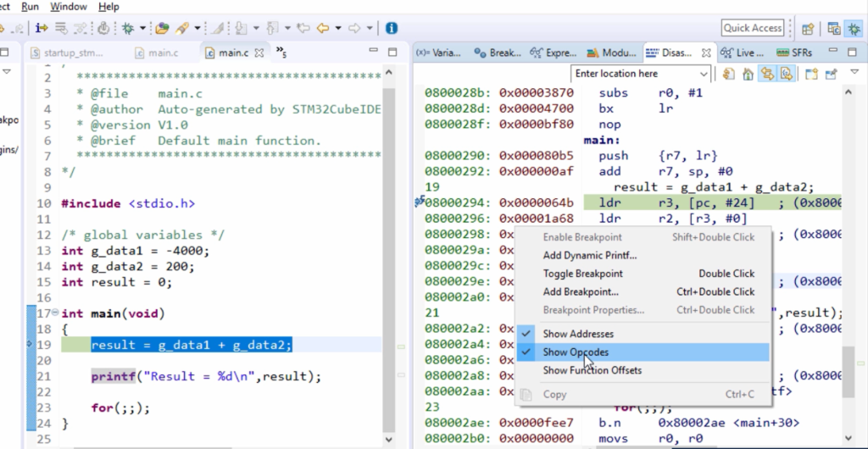This screenshot has height=449, width=868.
Task: Click the Pin to Debug Context icon
Action: 831,74
